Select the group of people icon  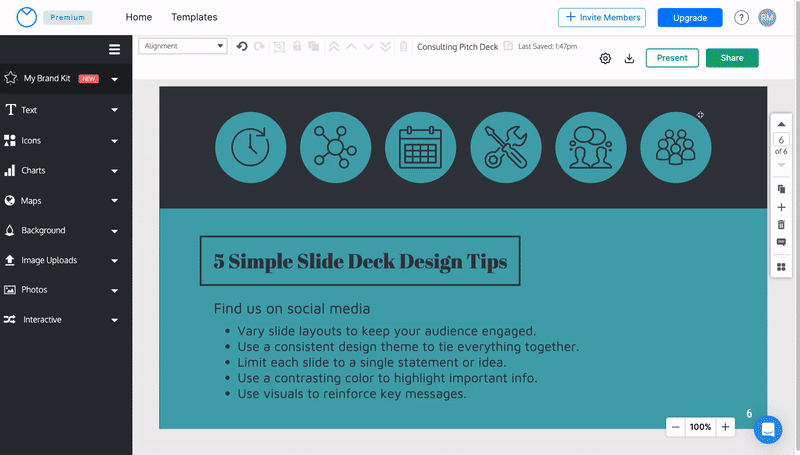click(x=676, y=147)
